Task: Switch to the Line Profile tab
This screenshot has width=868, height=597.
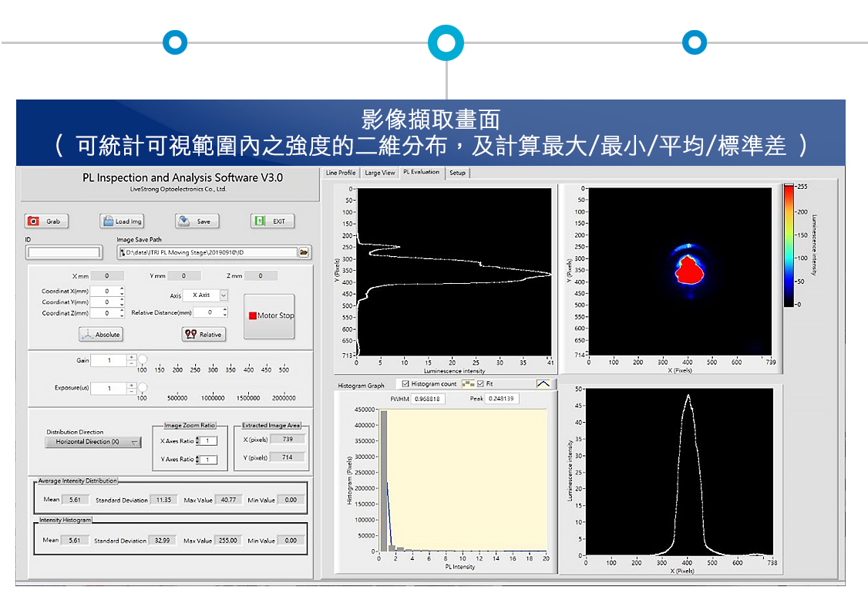Action: [x=341, y=173]
